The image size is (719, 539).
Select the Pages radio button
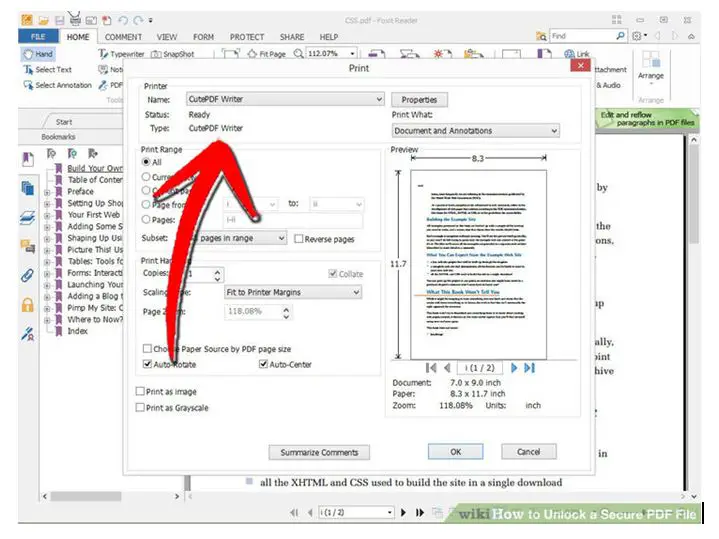146,220
